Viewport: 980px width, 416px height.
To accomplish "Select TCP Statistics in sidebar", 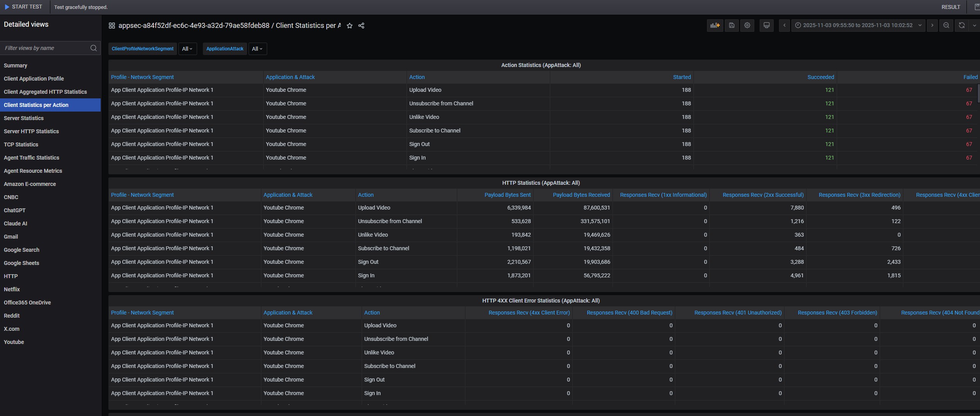I will 21,144.
